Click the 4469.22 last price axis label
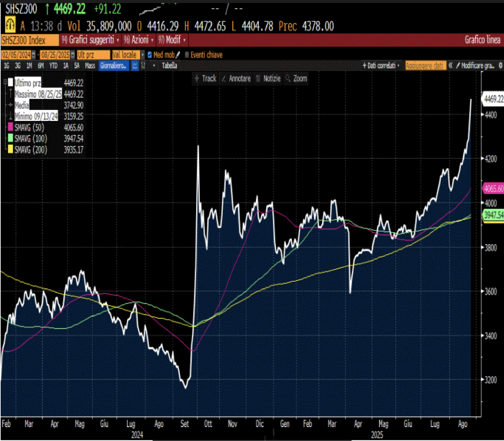Viewport: 504px width, 441px height. 493,99
